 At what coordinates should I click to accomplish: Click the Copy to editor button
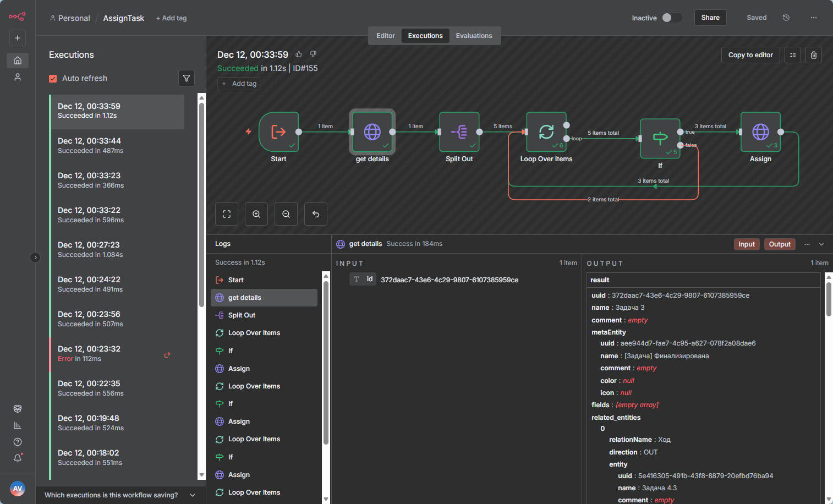pyautogui.click(x=750, y=55)
